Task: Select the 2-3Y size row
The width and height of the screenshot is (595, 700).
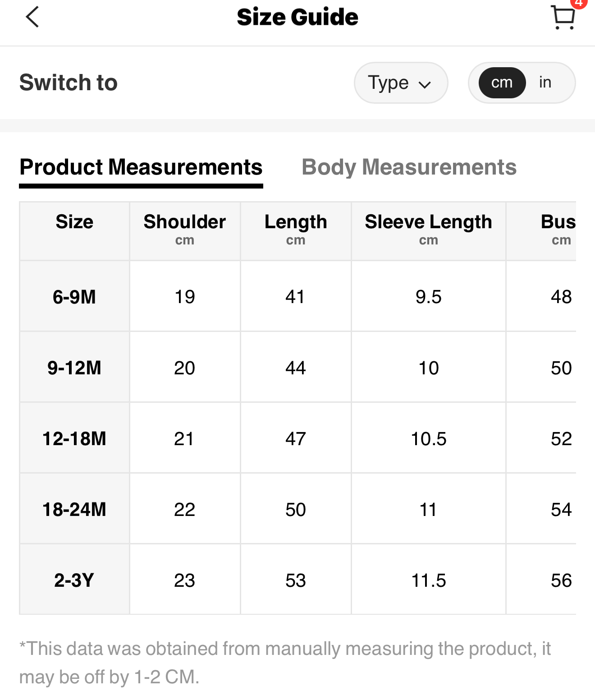Action: click(74, 580)
